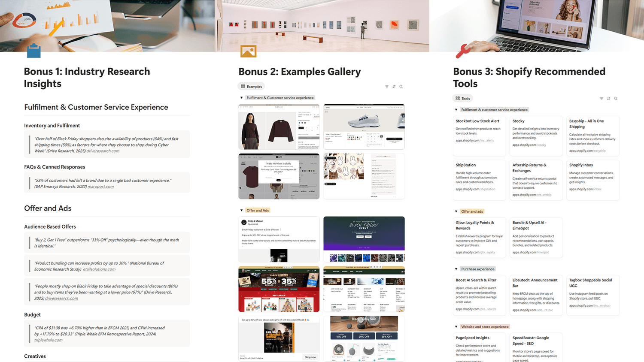Collapse the Offer and Ads gallery group
Image resolution: width=644 pixels, height=362 pixels.
click(x=241, y=211)
